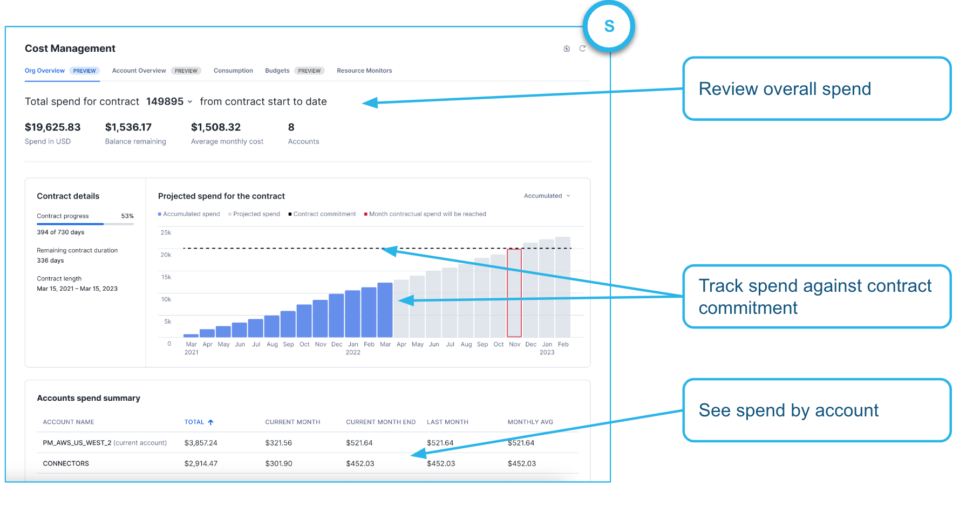Click the red-outlined Nov 2022 projected bar
The width and height of the screenshot is (980, 507).
pos(514,293)
